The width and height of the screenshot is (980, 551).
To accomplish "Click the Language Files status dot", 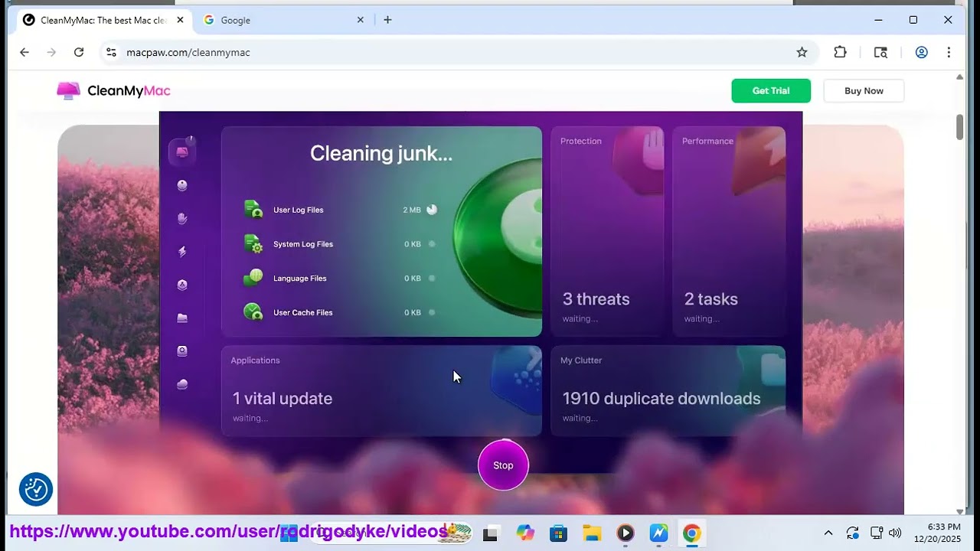I will coord(432,279).
